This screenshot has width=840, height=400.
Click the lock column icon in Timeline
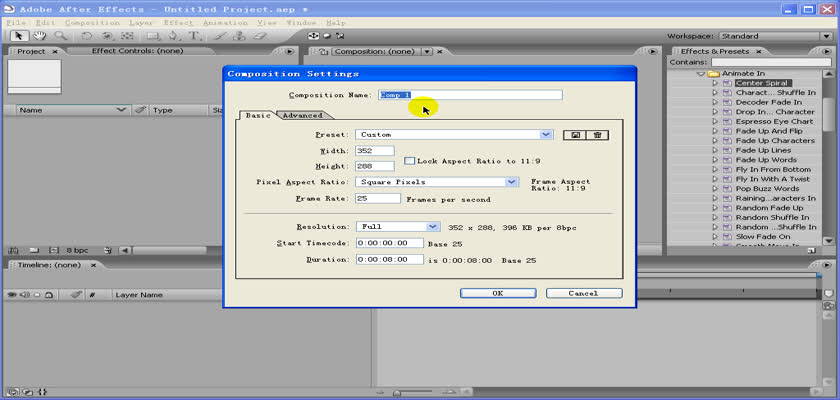[49, 295]
